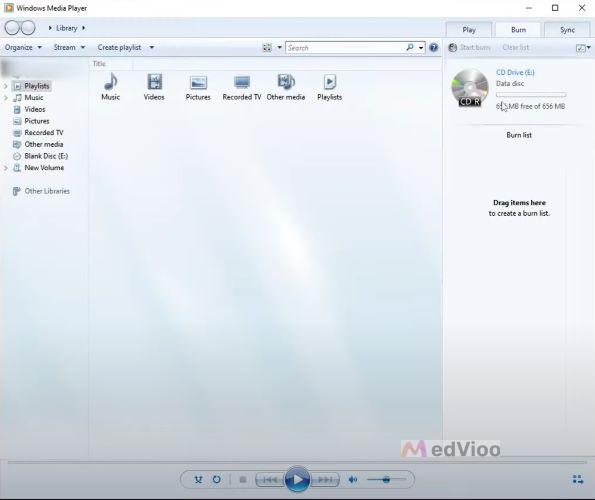Switch to the Sync tab
This screenshot has width=595, height=500.
pyautogui.click(x=567, y=30)
